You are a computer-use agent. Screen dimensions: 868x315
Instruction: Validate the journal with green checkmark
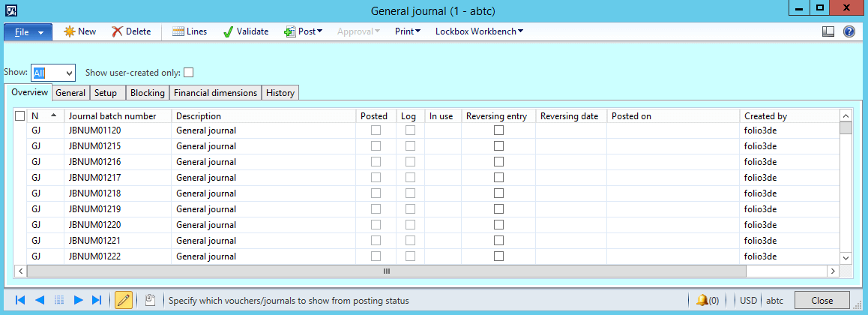246,31
